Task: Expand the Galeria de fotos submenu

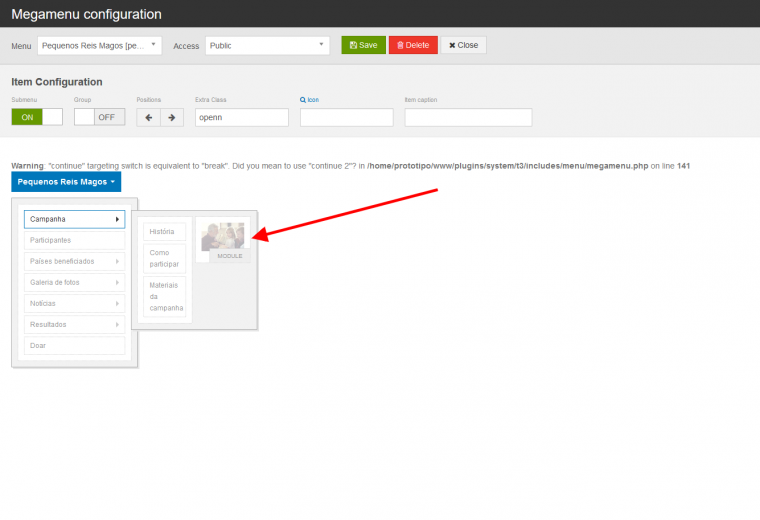Action: 75,283
